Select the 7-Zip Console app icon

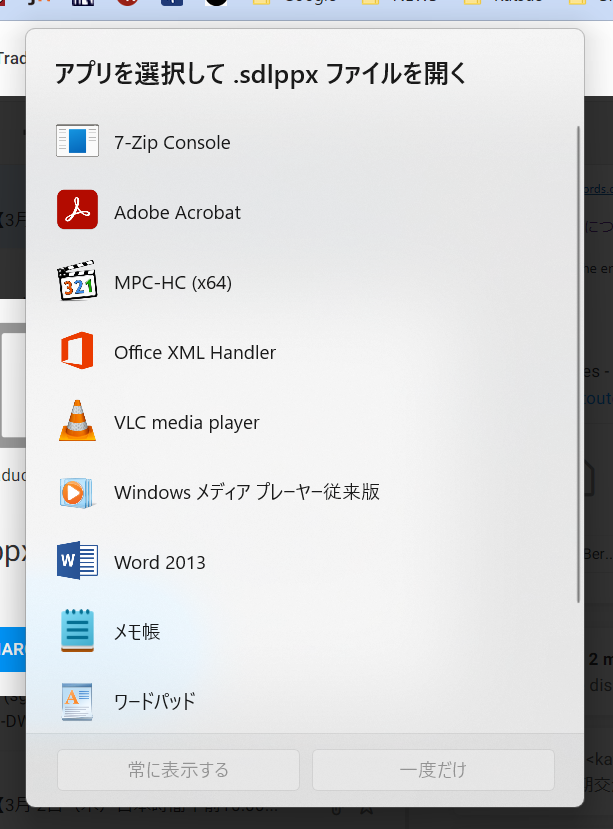click(x=77, y=141)
